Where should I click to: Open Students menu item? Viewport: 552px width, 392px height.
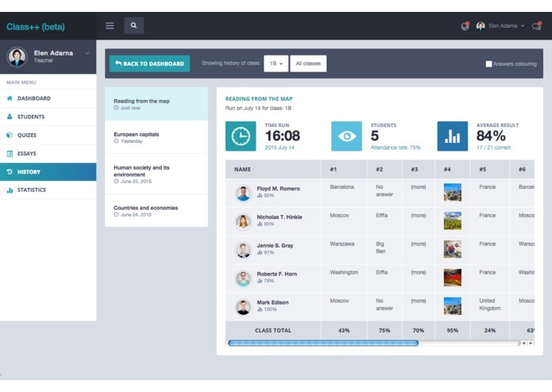click(48, 117)
